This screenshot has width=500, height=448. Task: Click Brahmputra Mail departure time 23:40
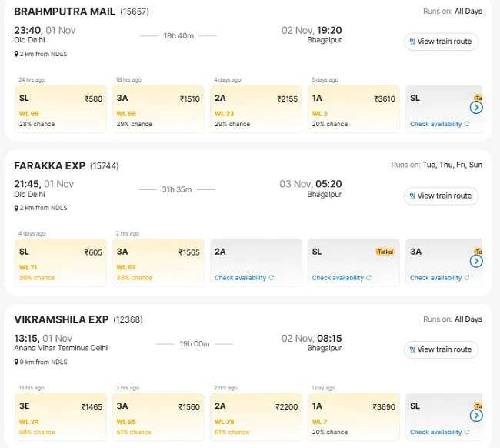(x=28, y=30)
